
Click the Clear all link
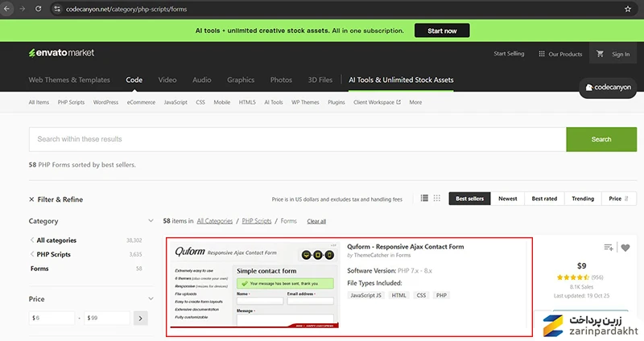pos(316,221)
